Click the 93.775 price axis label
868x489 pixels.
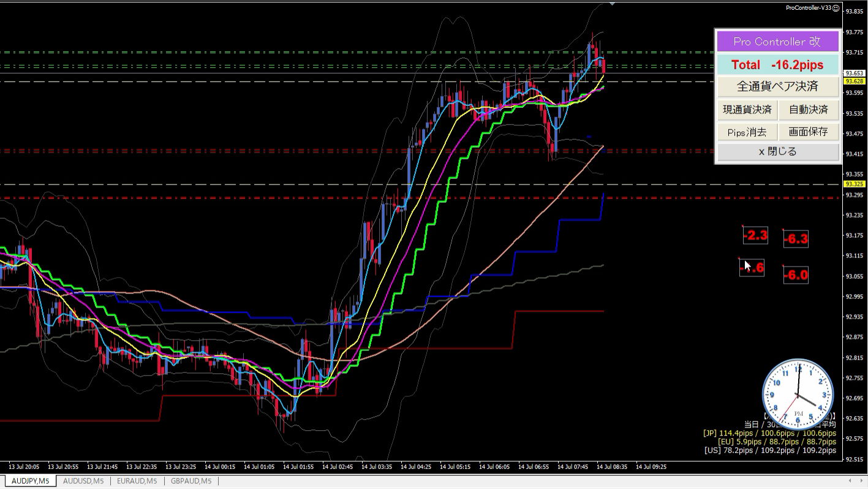pos(853,32)
